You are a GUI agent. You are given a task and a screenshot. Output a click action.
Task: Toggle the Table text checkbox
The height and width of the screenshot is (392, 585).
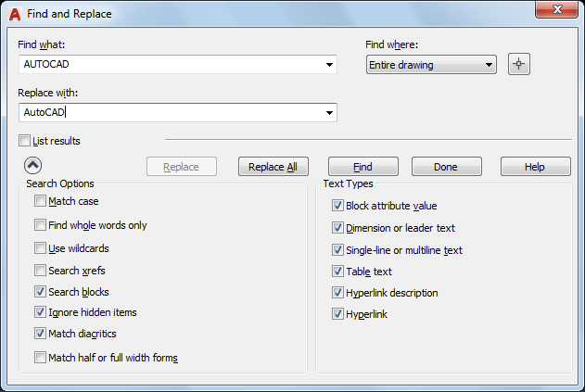pyautogui.click(x=337, y=272)
